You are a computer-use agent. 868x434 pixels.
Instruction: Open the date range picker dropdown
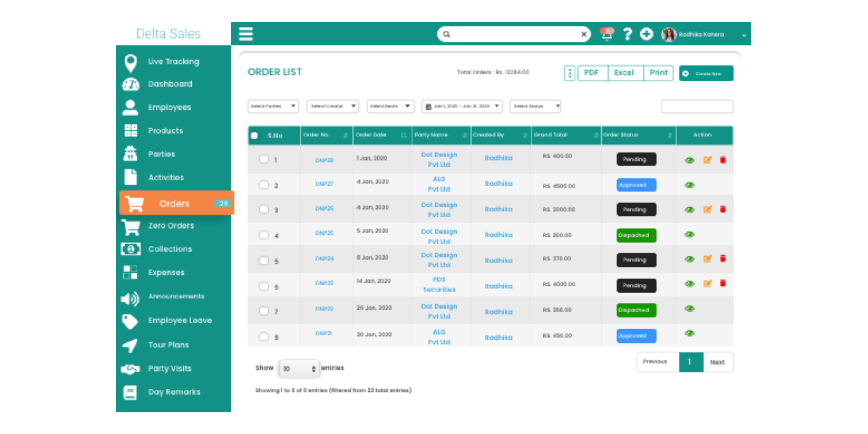click(x=462, y=106)
